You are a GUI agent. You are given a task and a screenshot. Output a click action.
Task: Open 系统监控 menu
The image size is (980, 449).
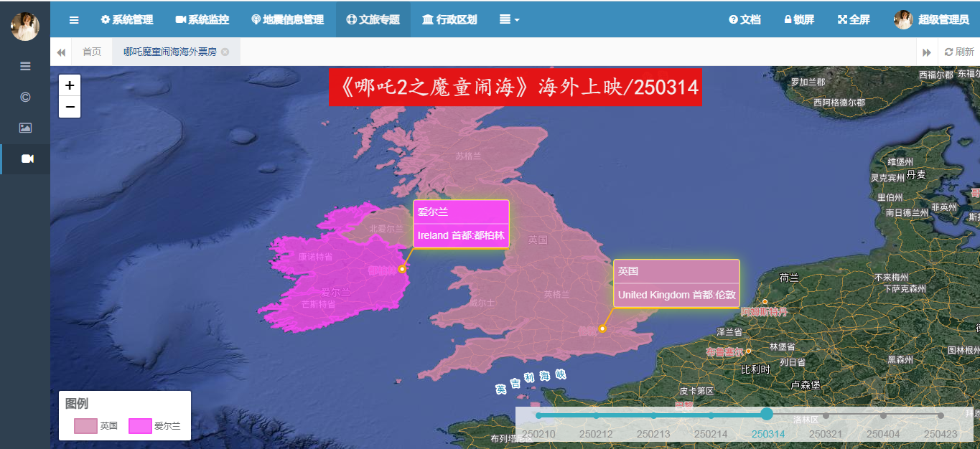point(202,20)
